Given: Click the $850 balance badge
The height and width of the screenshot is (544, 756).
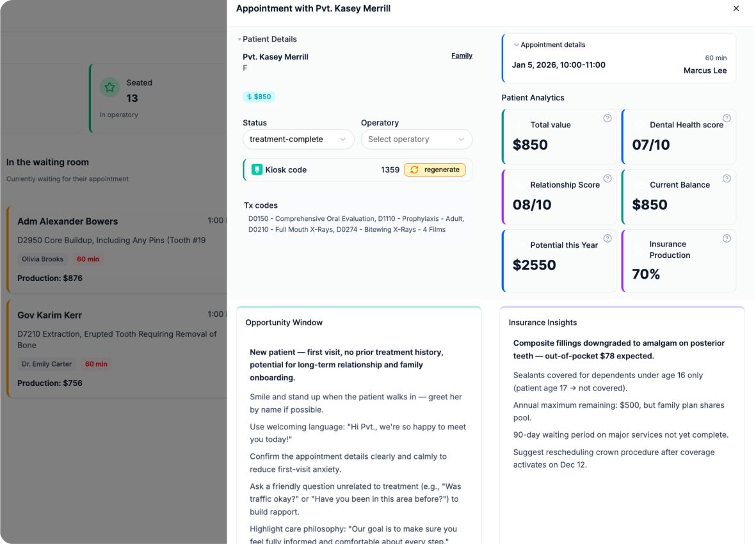Looking at the screenshot, I should coord(259,97).
